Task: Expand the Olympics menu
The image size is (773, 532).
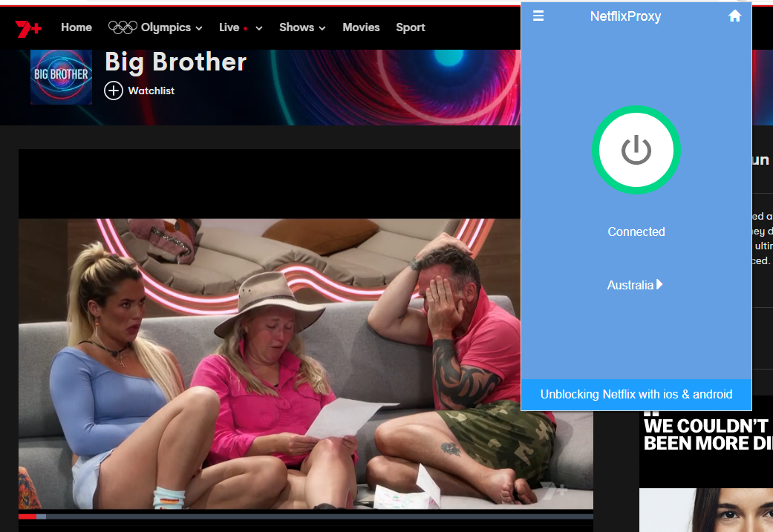Action: (155, 27)
